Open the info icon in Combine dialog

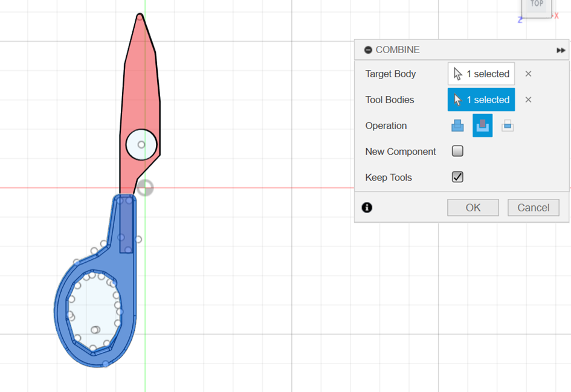tap(367, 207)
